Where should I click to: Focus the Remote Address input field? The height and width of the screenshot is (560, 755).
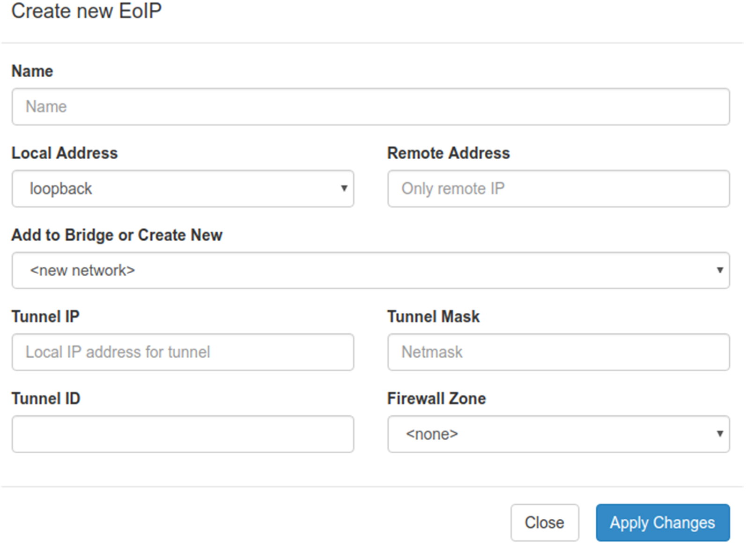pos(558,189)
